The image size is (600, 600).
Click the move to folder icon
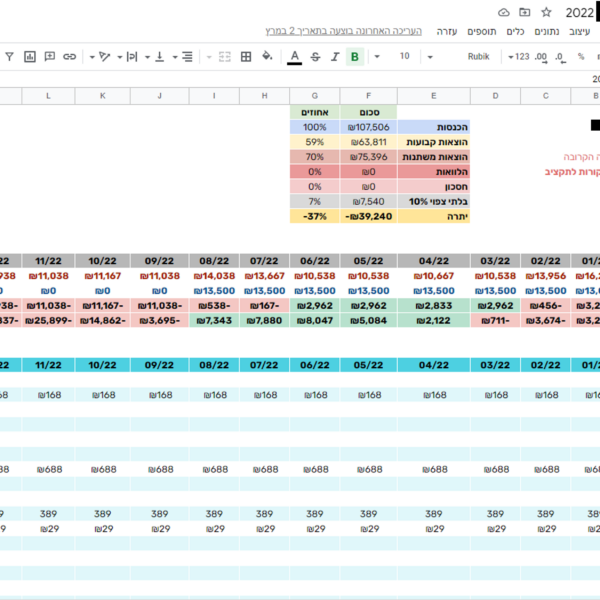coord(525,12)
